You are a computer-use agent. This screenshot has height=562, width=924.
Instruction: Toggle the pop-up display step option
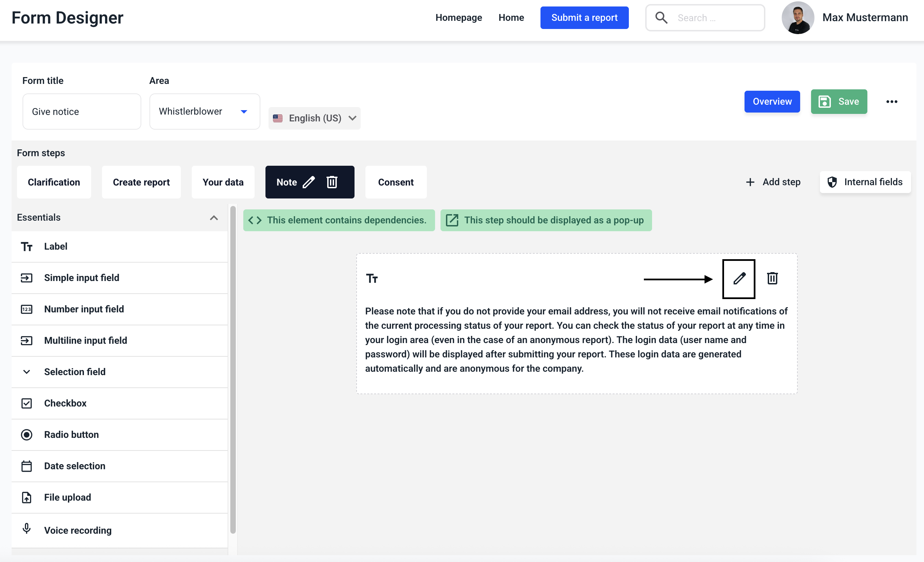tap(546, 220)
